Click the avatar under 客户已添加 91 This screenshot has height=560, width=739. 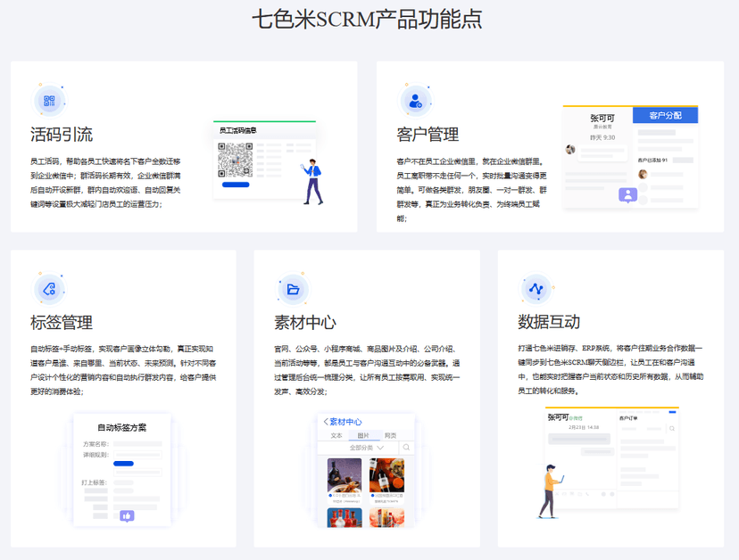643,174
